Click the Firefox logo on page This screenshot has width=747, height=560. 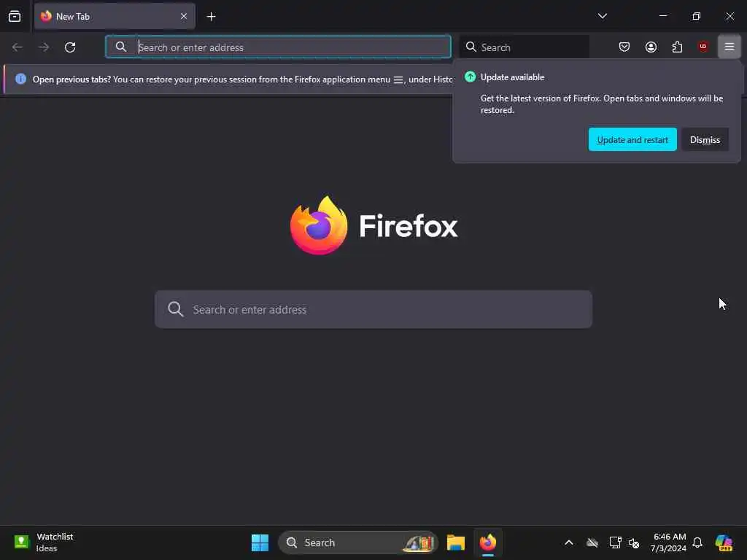[319, 225]
